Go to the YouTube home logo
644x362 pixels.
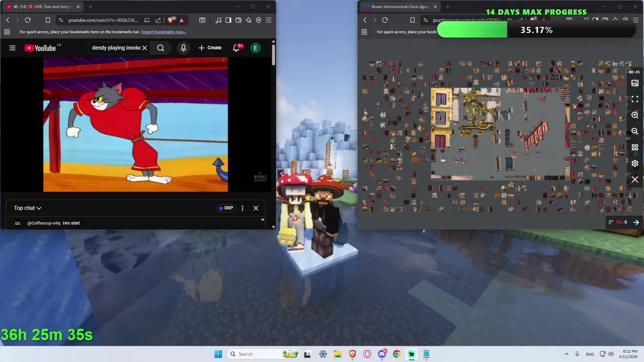click(x=40, y=48)
